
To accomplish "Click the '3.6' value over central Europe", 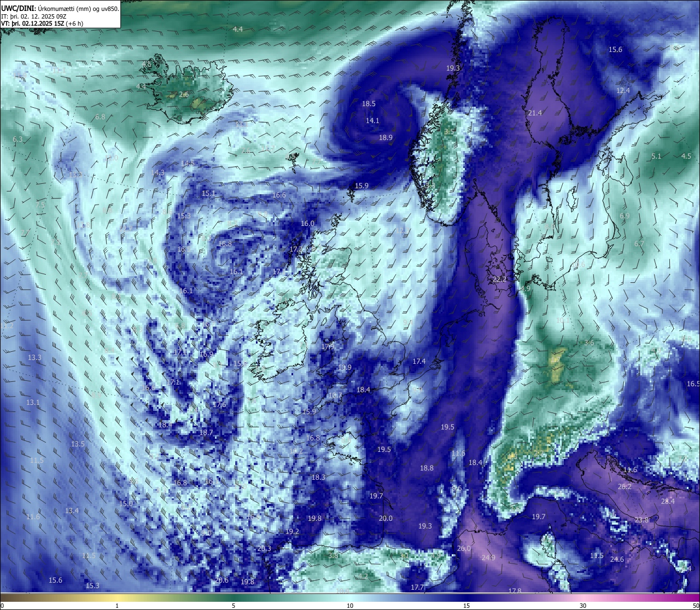I will (589, 343).
